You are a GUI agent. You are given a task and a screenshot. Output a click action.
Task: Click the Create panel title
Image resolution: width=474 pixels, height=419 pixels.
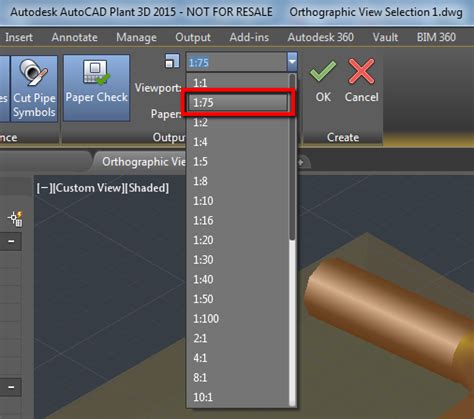point(343,137)
